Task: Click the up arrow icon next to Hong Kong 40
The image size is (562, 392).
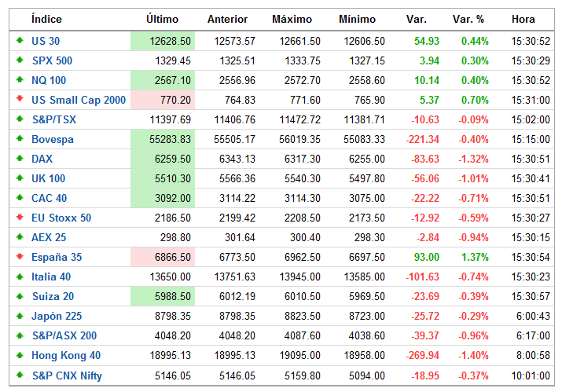Action: (x=20, y=355)
